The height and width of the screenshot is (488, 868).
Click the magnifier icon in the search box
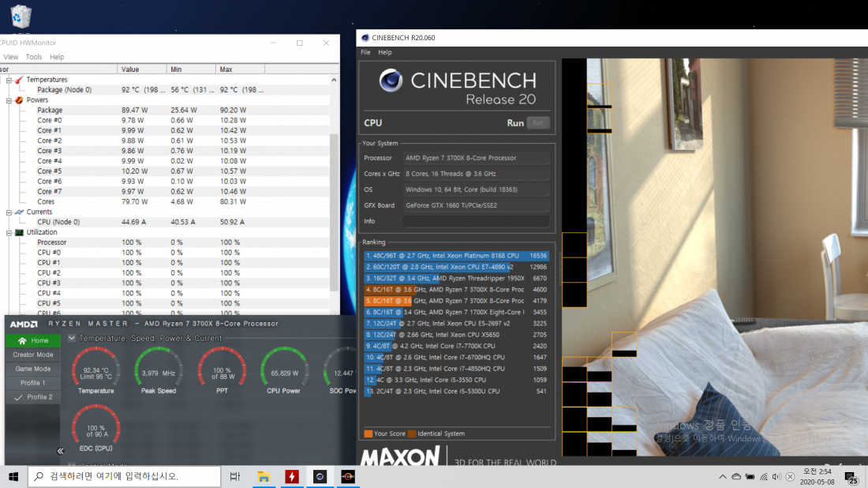[x=39, y=476]
